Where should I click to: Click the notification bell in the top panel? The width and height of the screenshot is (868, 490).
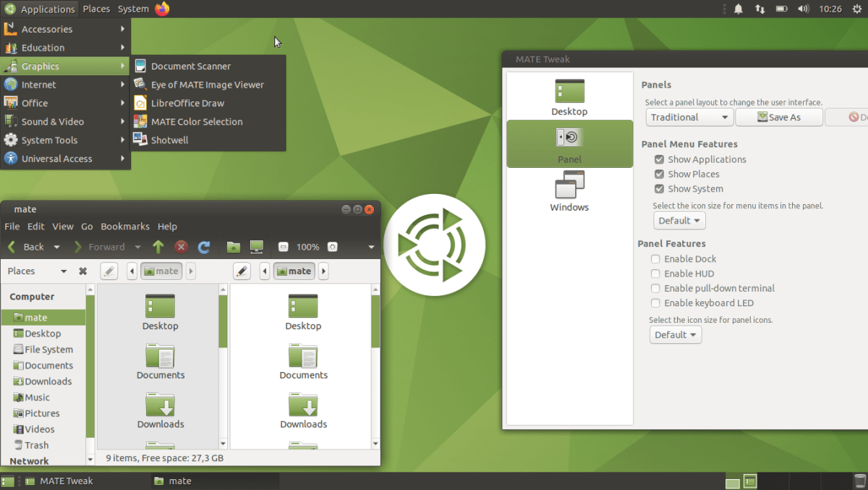pos(737,9)
